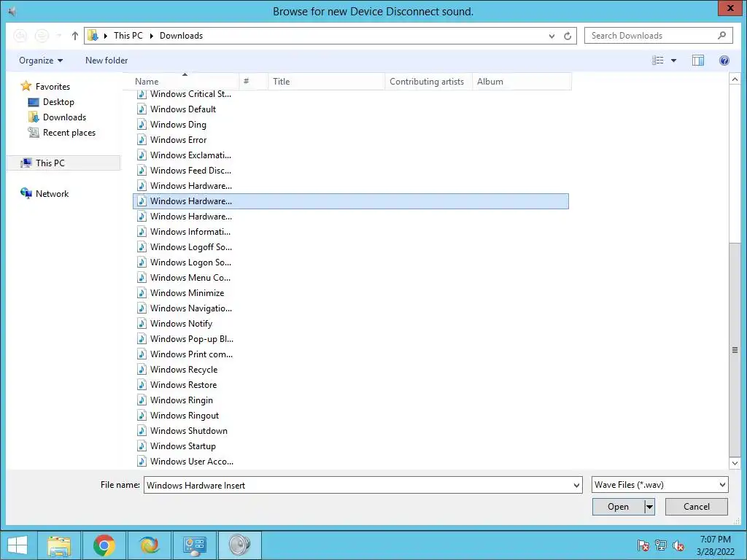Open the address bar history dropdown

click(551, 36)
